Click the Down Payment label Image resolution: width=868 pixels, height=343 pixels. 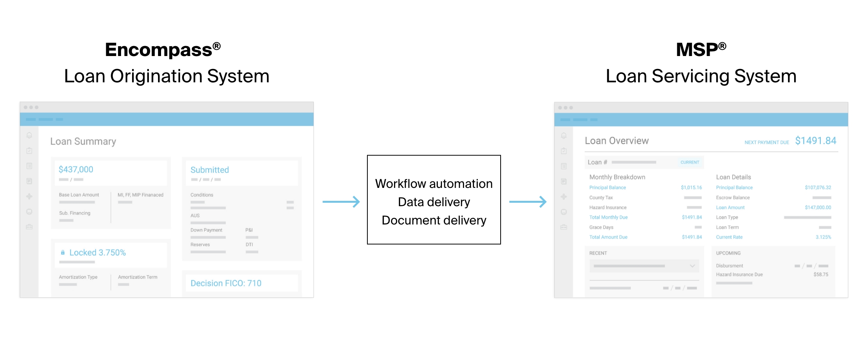(x=206, y=230)
